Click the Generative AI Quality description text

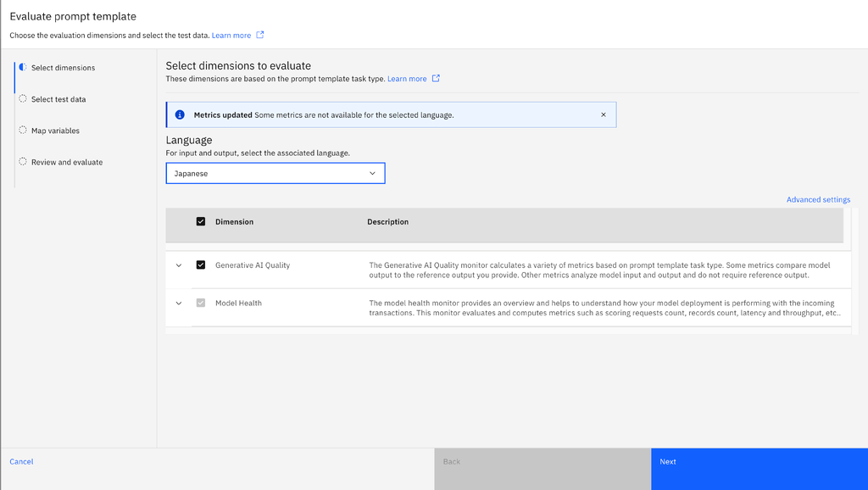tap(599, 270)
